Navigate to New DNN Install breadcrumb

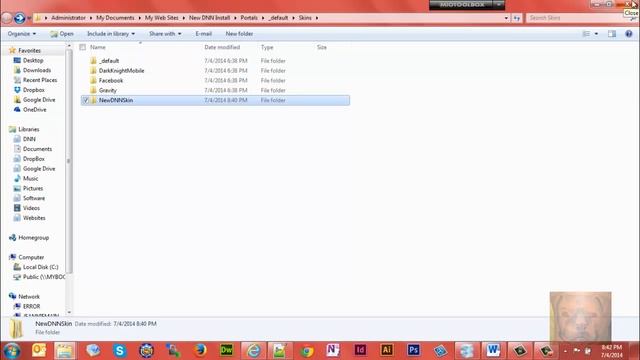click(x=209, y=18)
